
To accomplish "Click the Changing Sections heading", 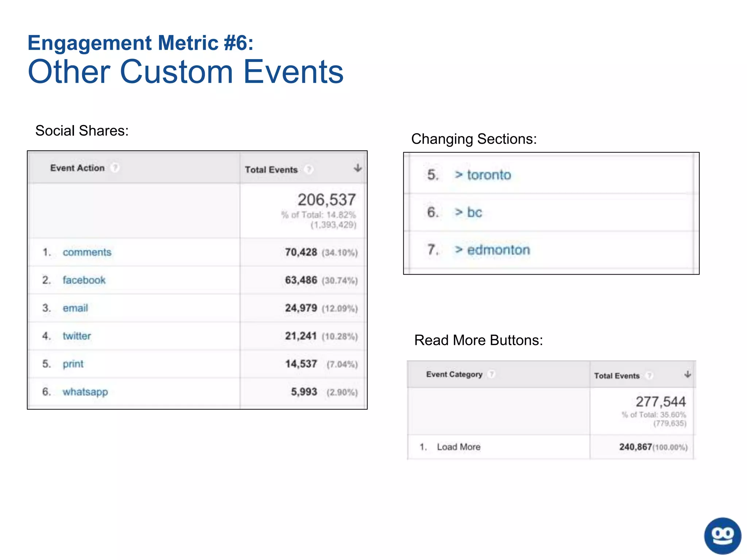I will [474, 139].
